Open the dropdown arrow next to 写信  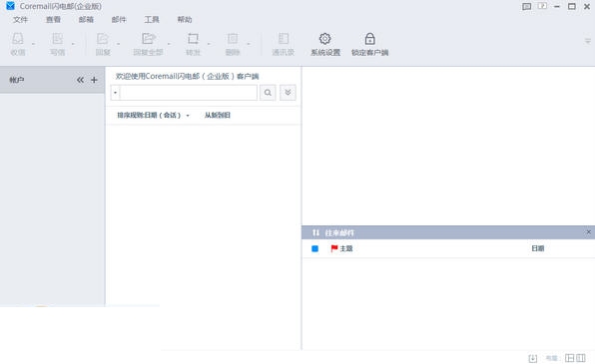[73, 44]
